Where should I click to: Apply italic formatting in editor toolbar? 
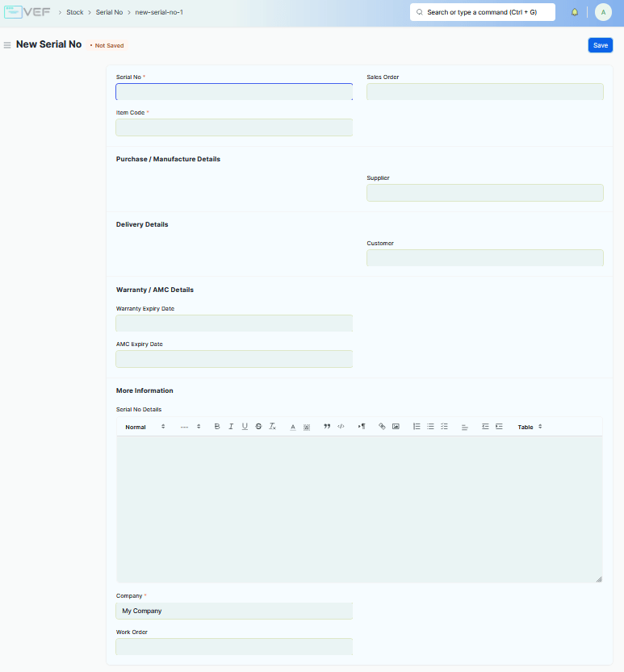click(x=231, y=427)
